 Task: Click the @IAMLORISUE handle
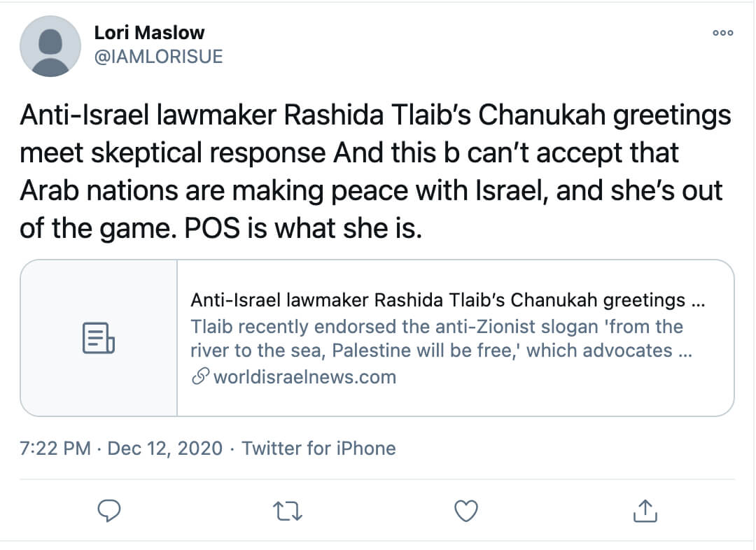(157, 57)
